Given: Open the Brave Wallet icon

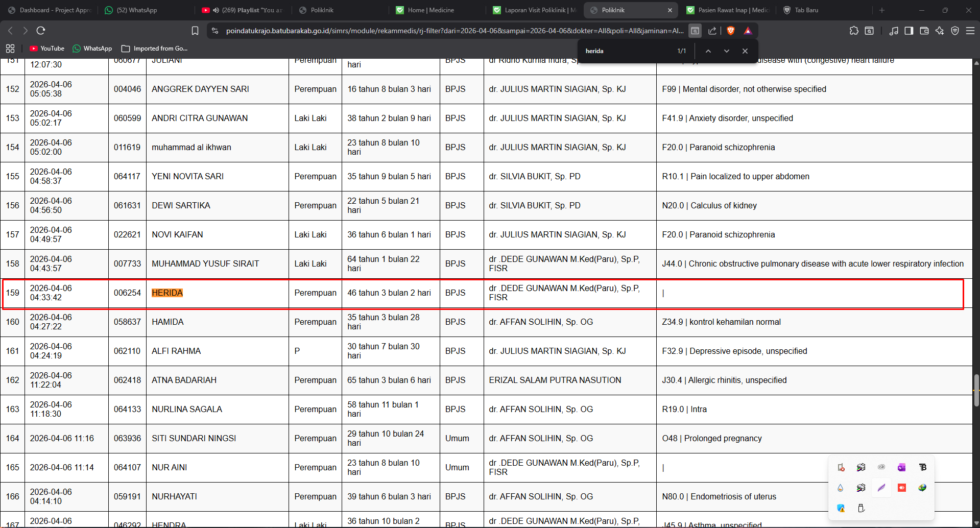Looking at the screenshot, I should pyautogui.click(x=924, y=31).
